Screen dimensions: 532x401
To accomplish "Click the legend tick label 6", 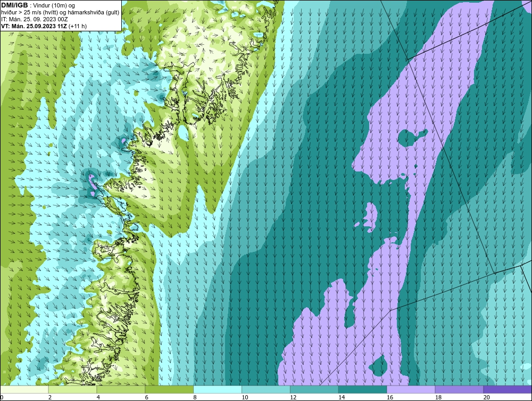I will pyautogui.click(x=147, y=397).
